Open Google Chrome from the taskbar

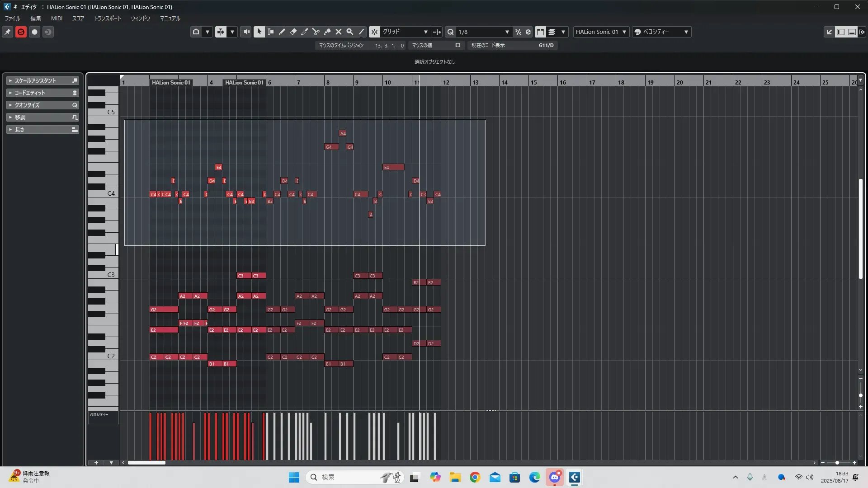click(x=475, y=477)
